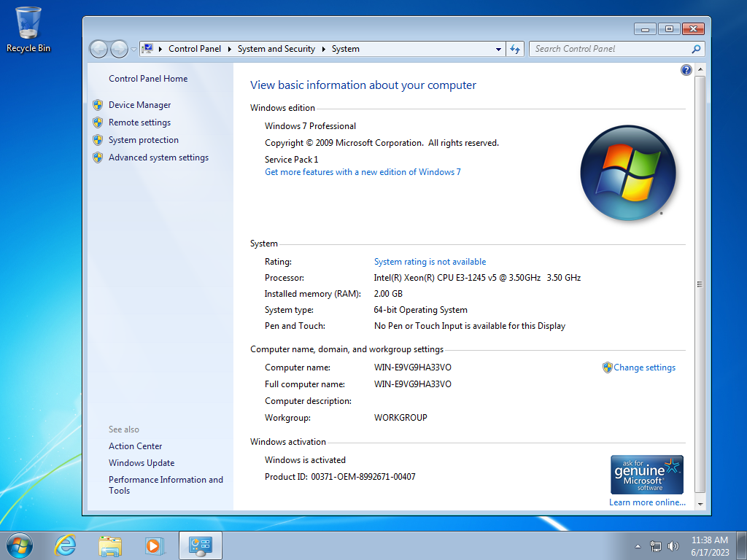Viewport: 747px width, 560px height.
Task: Select the Windows 7 Professional text
Action: coord(310,126)
